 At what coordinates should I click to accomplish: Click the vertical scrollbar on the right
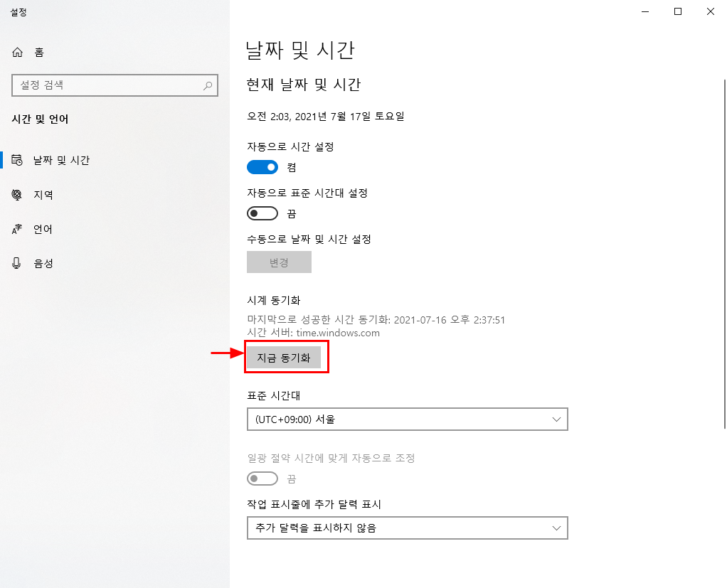724,254
